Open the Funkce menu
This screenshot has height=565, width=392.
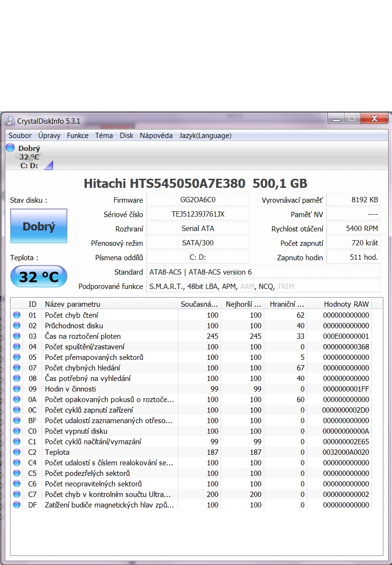pyautogui.click(x=78, y=136)
